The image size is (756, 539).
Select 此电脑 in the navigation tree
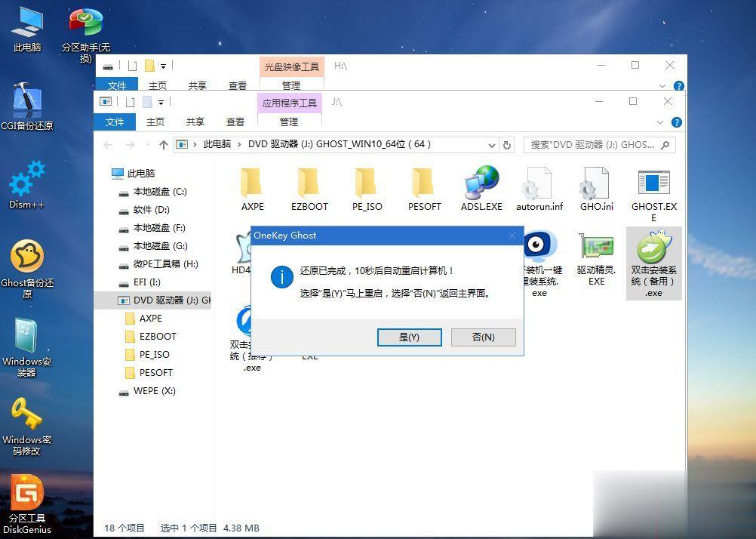click(141, 173)
